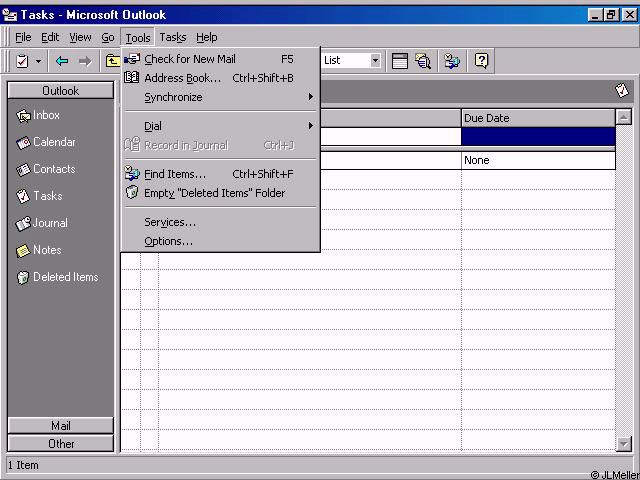Click the Back arrow toolbar button
Screen dimensions: 640x480
(x=62, y=61)
